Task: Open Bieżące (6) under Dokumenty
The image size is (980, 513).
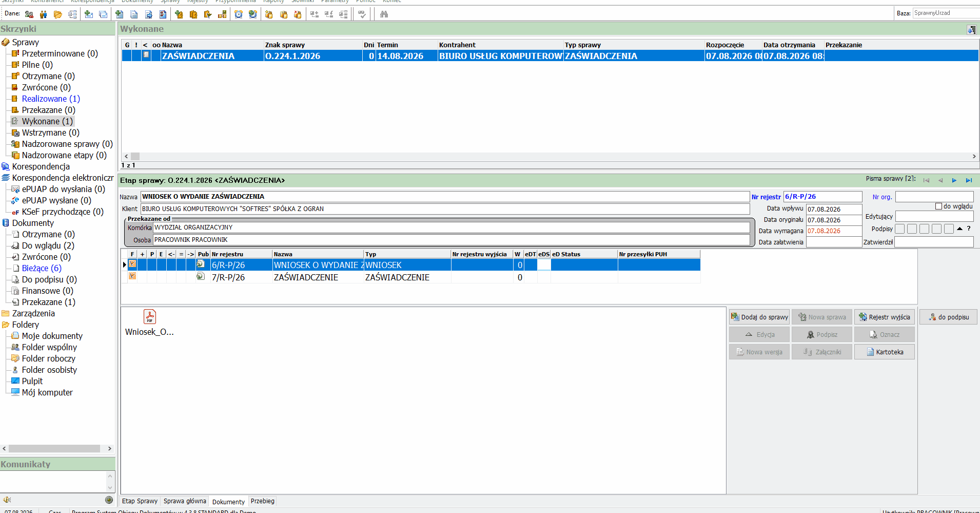Action: [x=42, y=268]
